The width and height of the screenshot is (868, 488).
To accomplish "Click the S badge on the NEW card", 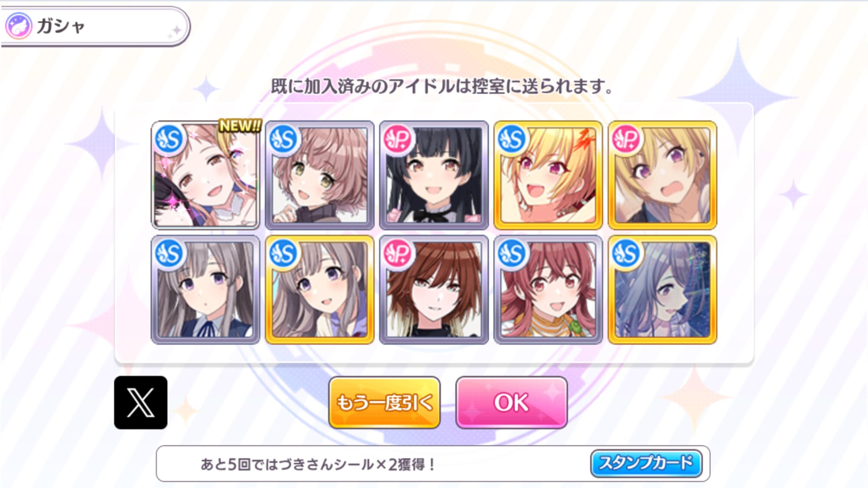I will 169,139.
